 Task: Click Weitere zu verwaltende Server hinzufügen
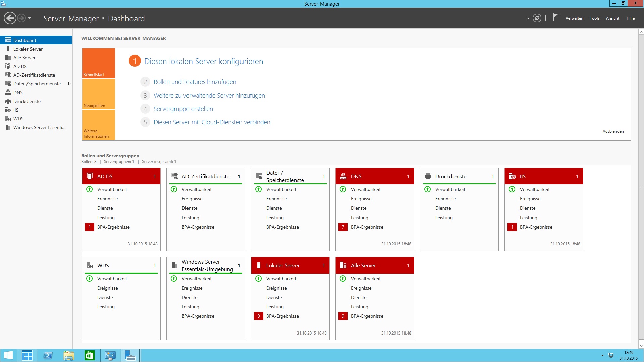(x=209, y=96)
